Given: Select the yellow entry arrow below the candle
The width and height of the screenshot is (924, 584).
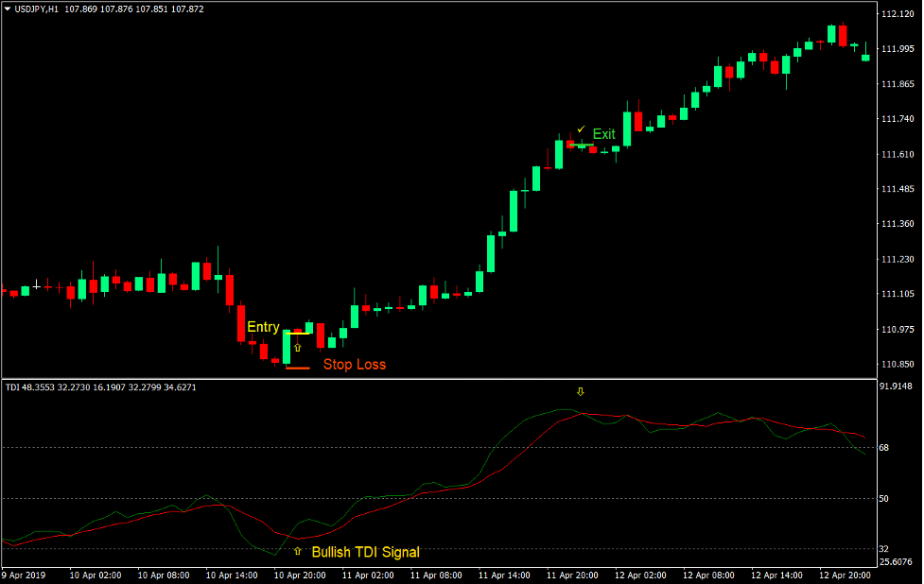Looking at the screenshot, I should (x=298, y=348).
